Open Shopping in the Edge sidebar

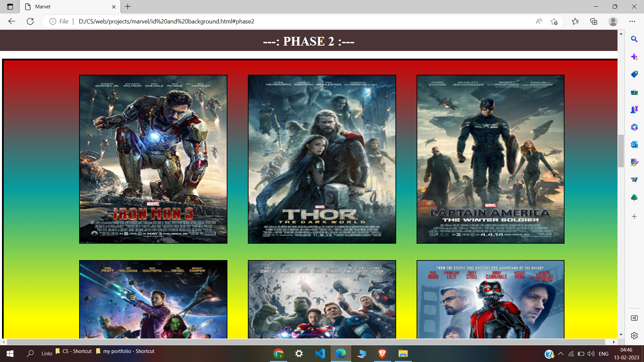tap(634, 74)
